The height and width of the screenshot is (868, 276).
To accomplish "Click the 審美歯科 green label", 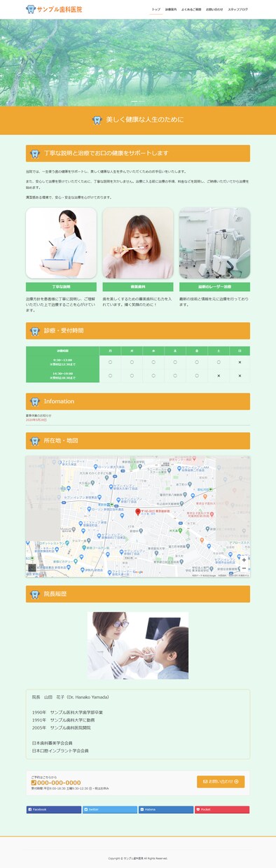I will (x=138, y=287).
